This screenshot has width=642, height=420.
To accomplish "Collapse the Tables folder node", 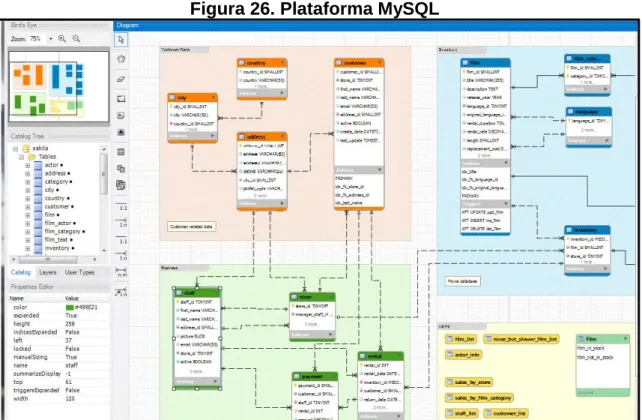I will pos(21,157).
